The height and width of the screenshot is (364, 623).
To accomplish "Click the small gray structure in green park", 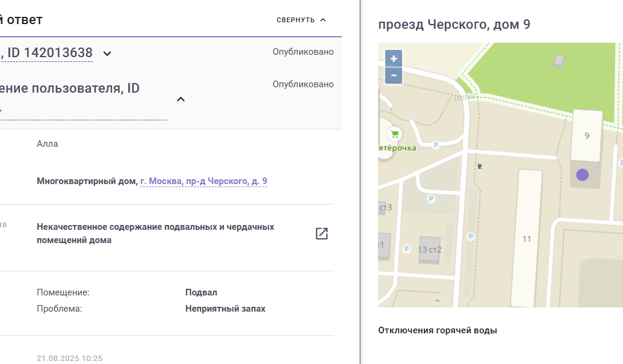I will click(x=559, y=61).
